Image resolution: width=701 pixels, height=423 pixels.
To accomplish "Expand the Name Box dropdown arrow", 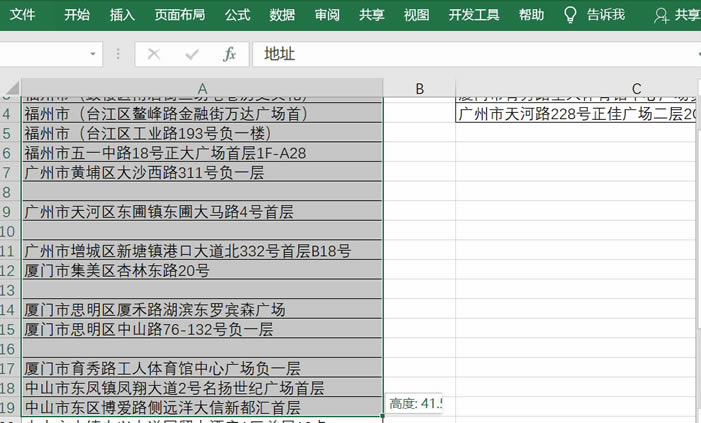I will coord(93,54).
